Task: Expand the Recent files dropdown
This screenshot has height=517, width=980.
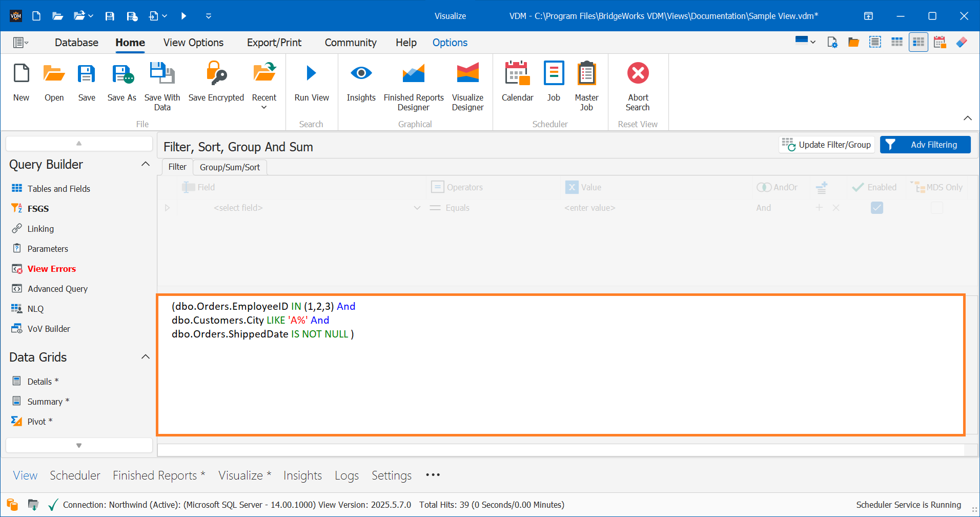Action: [x=264, y=107]
